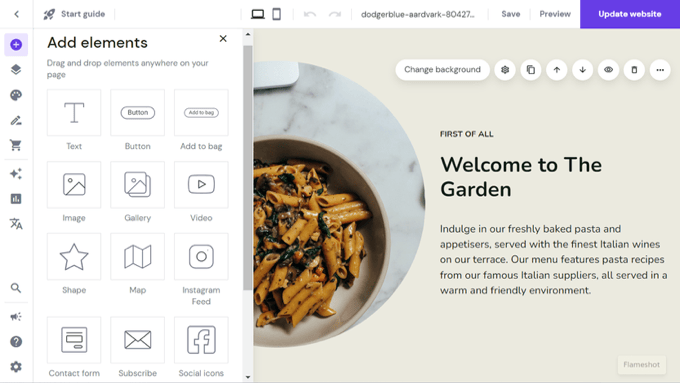Click the panel scrollbar down arrow
The height and width of the screenshot is (383, 680).
coord(248,377)
